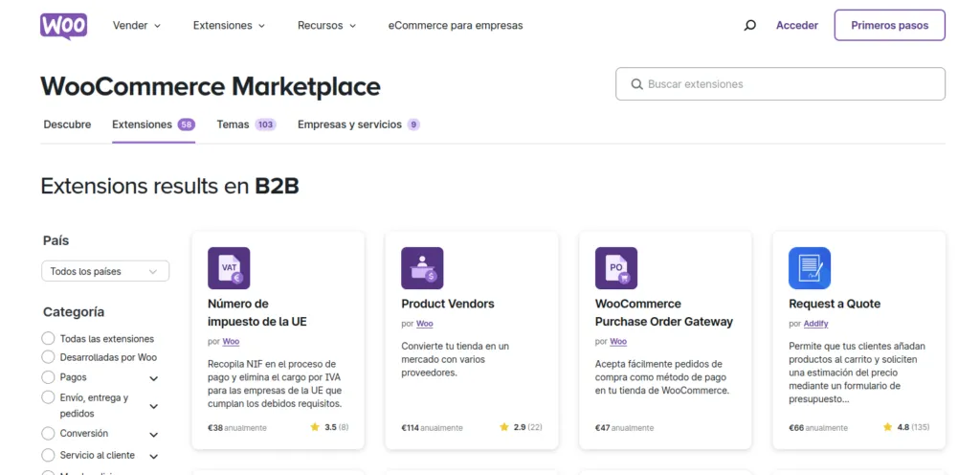The image size is (980, 475).
Task: Click the Product Vendors extension icon
Action: pos(422,268)
